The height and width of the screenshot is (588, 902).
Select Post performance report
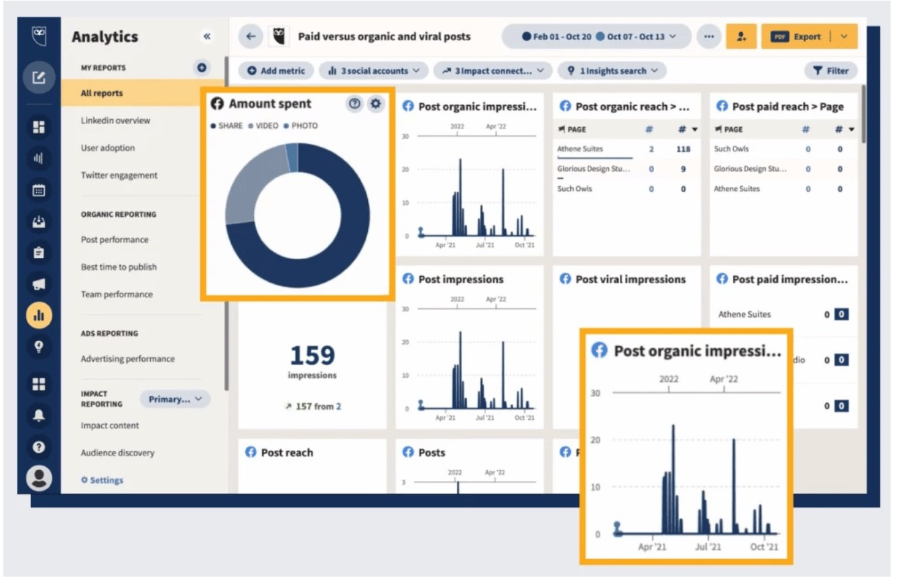(115, 240)
